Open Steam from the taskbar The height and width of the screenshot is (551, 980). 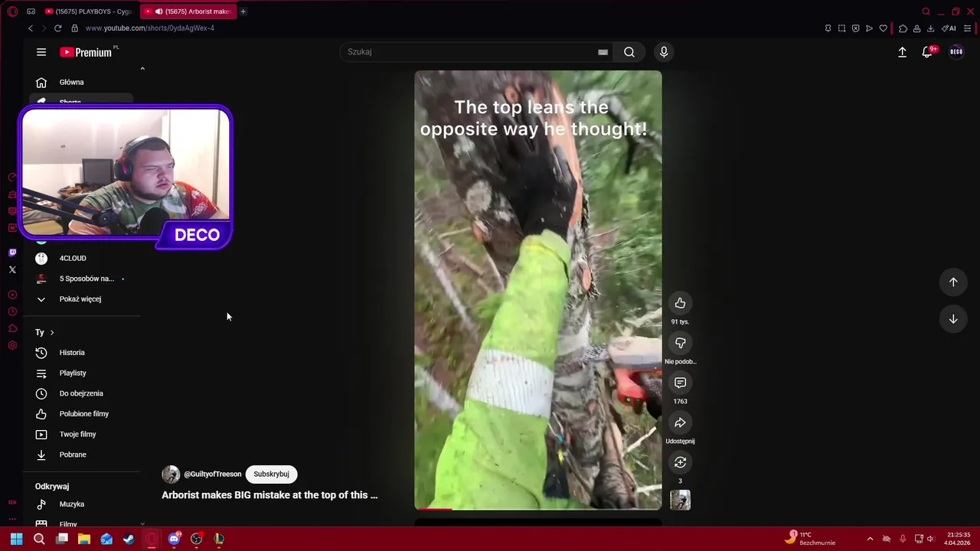coord(129,539)
